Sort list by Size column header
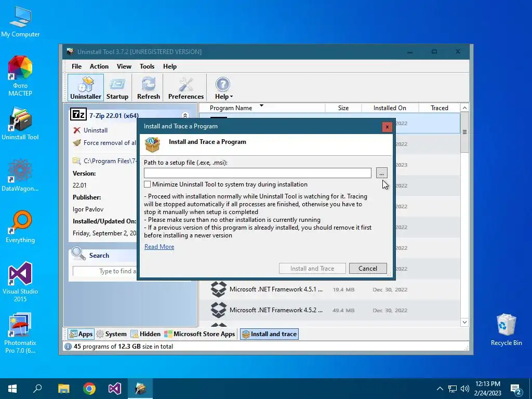 343,108
